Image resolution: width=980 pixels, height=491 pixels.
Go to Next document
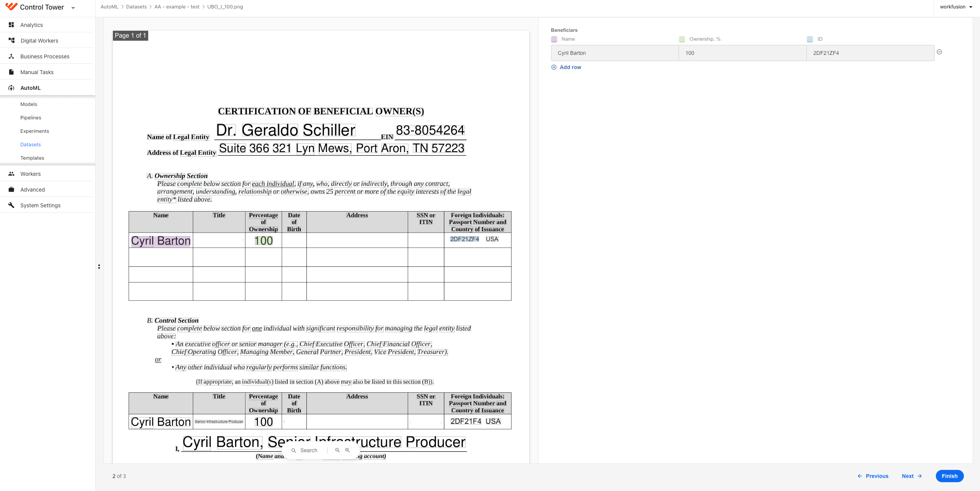912,476
